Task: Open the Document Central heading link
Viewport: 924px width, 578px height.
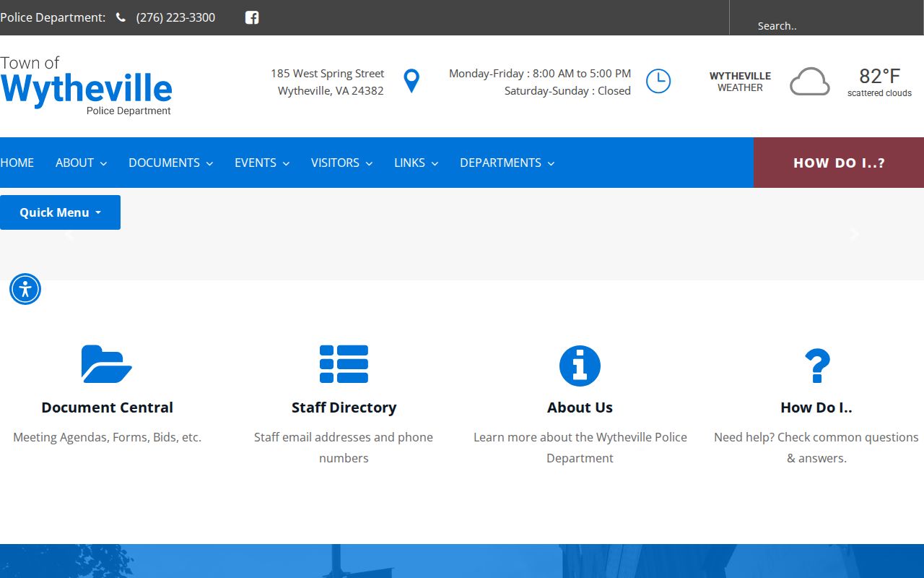Action: coord(107,407)
